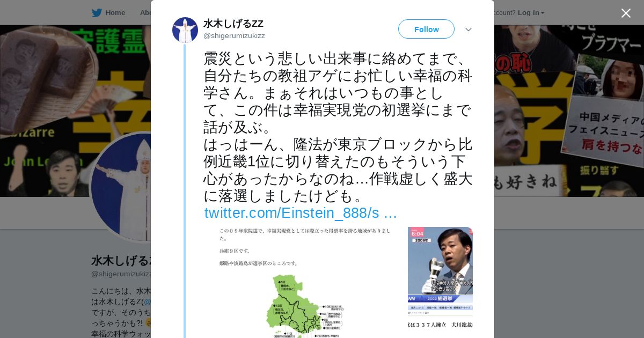Click the emoji in the profile bio
The height and width of the screenshot is (338, 644).
pyautogui.click(x=148, y=323)
